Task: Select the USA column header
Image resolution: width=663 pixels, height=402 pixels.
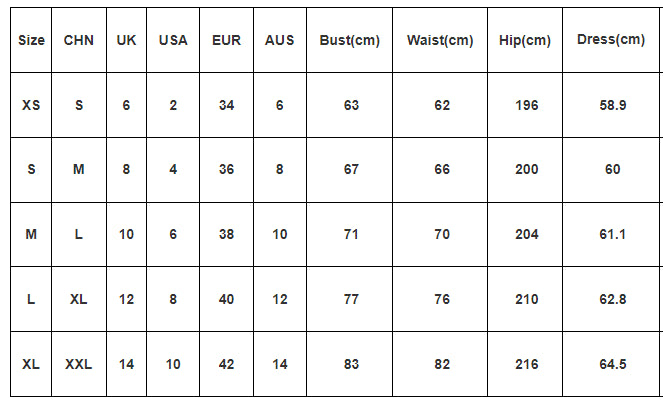Action: (x=173, y=40)
